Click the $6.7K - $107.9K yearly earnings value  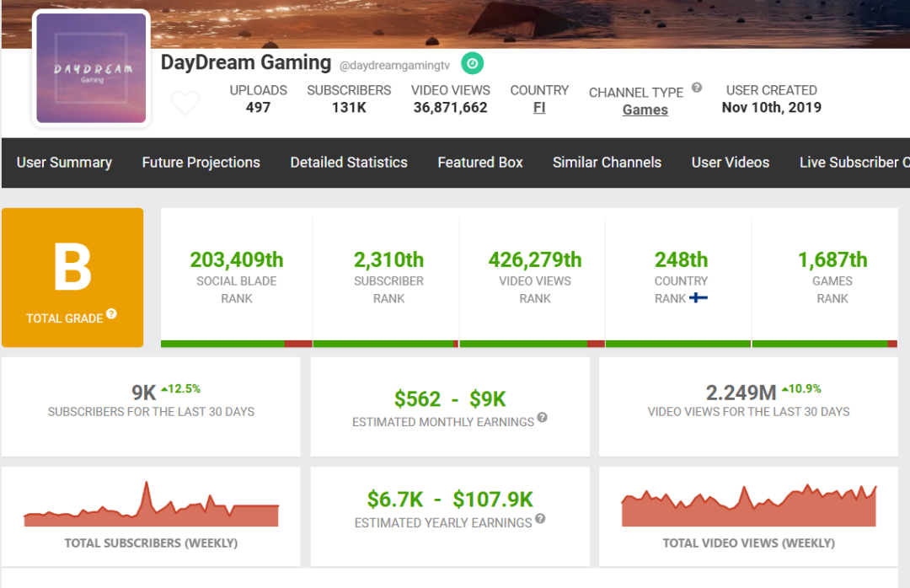coord(450,500)
